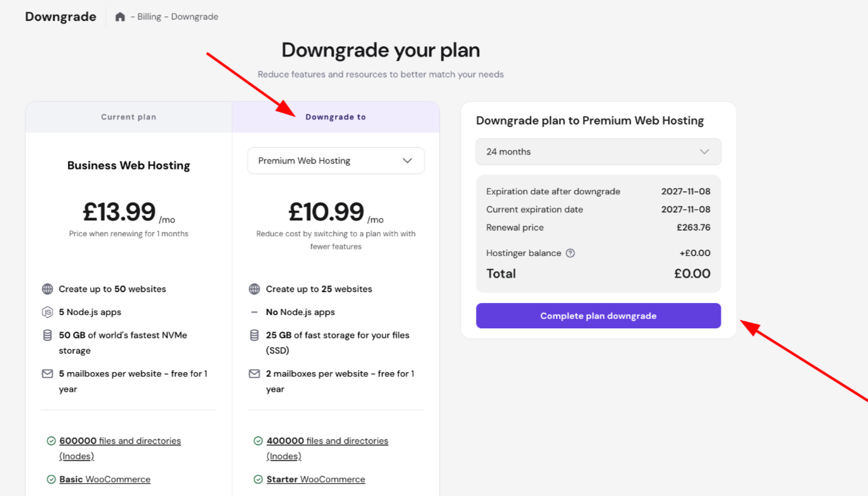Select the Current plan column header
The height and width of the screenshot is (496, 868).
pyautogui.click(x=129, y=117)
